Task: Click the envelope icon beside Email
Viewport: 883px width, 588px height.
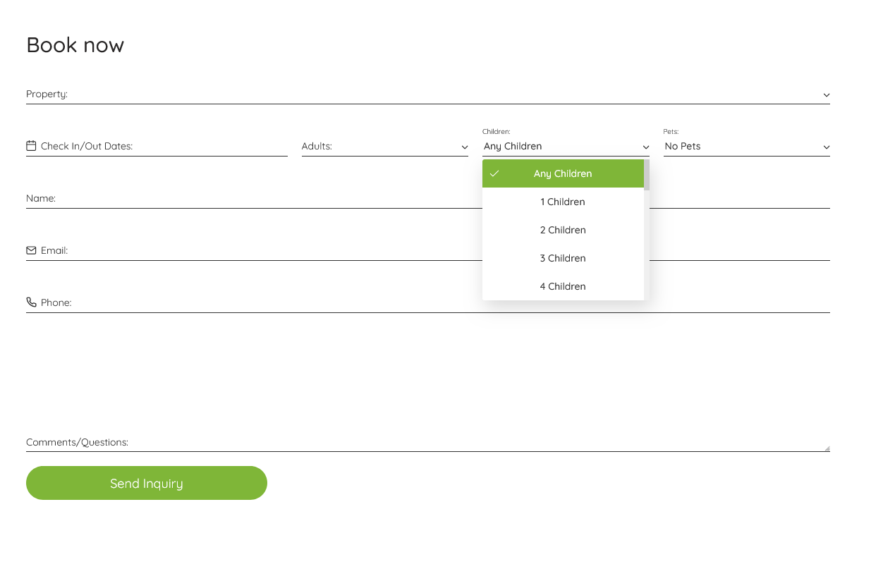Action: [31, 250]
